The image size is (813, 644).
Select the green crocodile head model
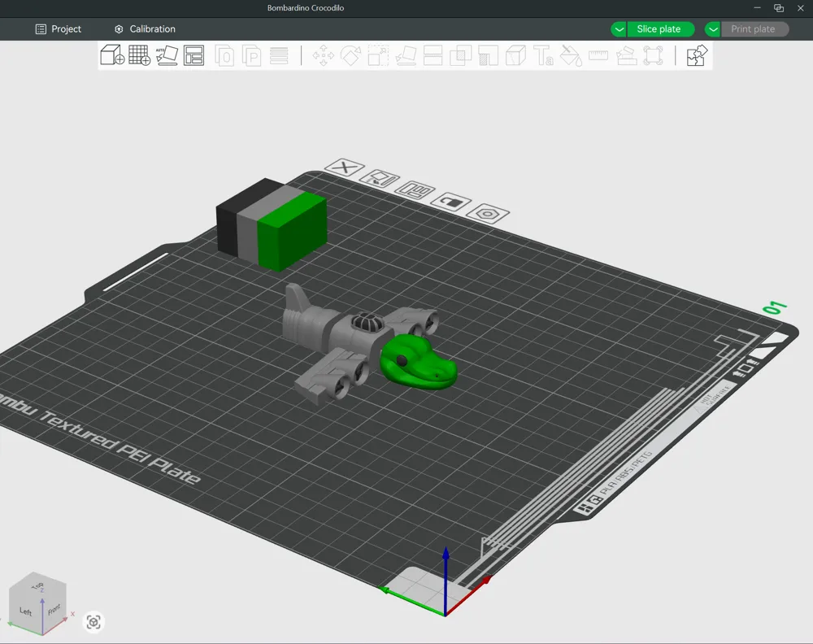pos(418,362)
